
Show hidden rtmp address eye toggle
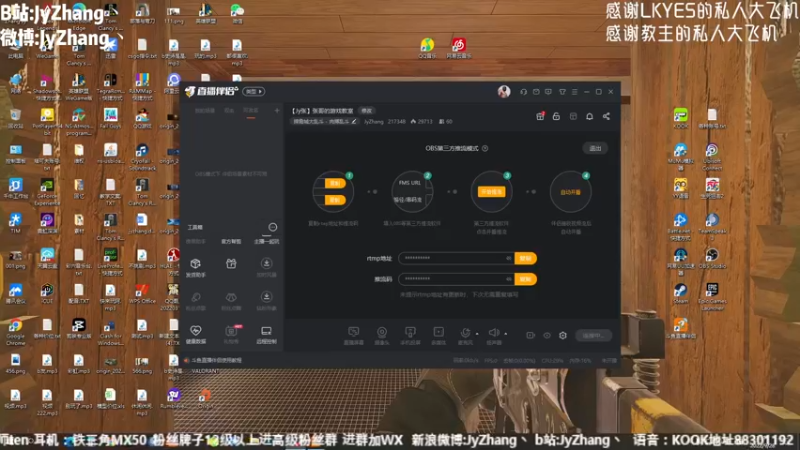point(509,258)
